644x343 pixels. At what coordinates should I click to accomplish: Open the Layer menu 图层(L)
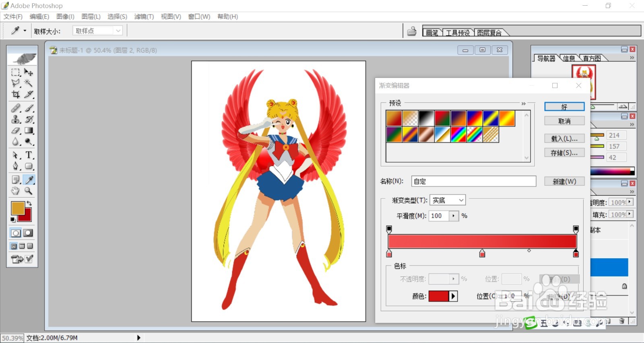tap(91, 17)
